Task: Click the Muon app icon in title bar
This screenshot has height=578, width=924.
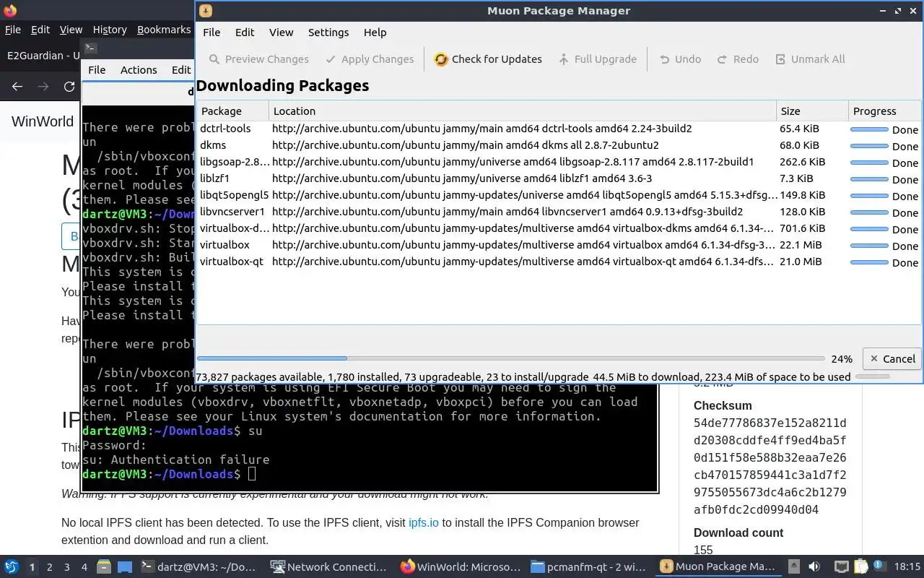Action: click(x=206, y=11)
